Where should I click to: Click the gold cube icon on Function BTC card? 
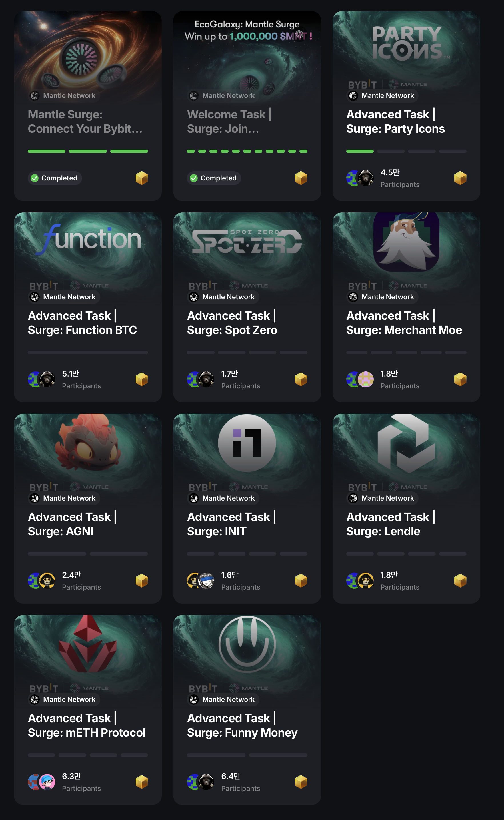pos(142,379)
